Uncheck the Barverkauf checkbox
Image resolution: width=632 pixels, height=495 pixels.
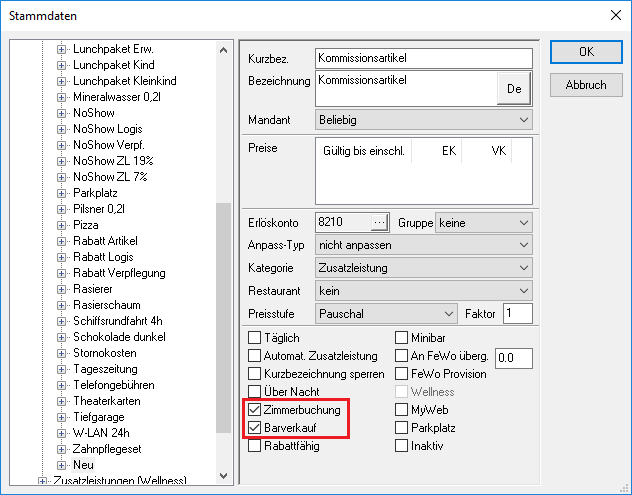pos(254,428)
